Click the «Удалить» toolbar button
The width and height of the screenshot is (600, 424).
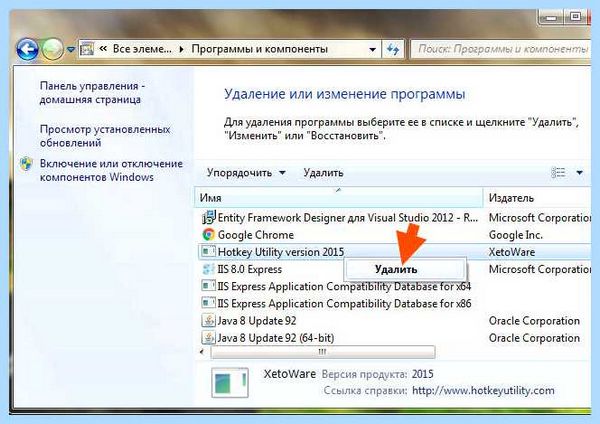(323, 173)
